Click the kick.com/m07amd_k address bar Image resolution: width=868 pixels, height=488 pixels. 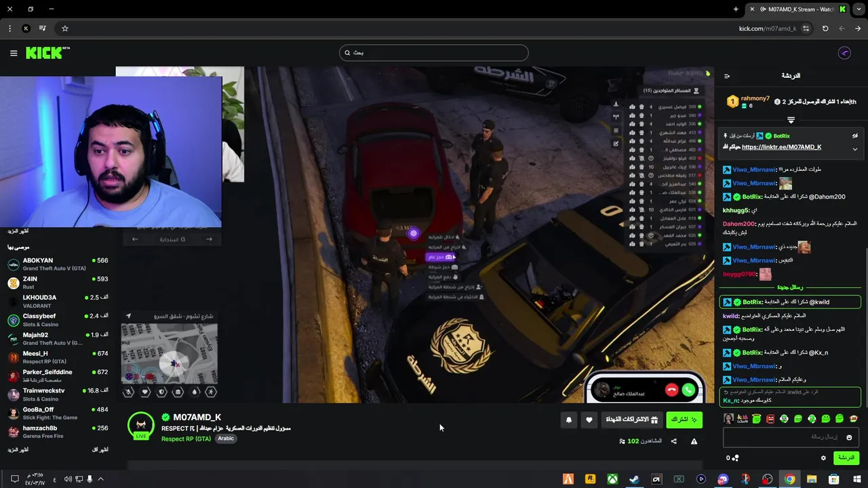[768, 28]
